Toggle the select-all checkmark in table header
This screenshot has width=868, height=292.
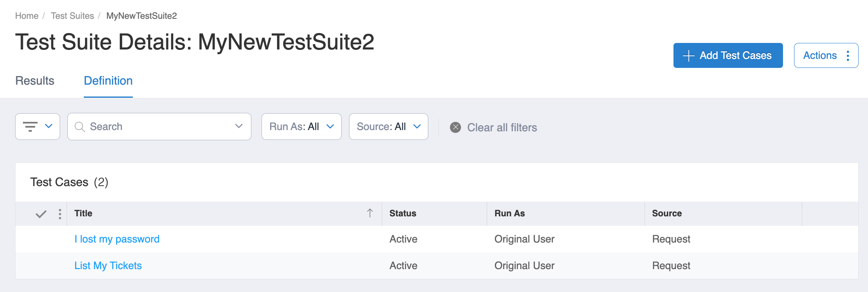pyautogui.click(x=41, y=214)
